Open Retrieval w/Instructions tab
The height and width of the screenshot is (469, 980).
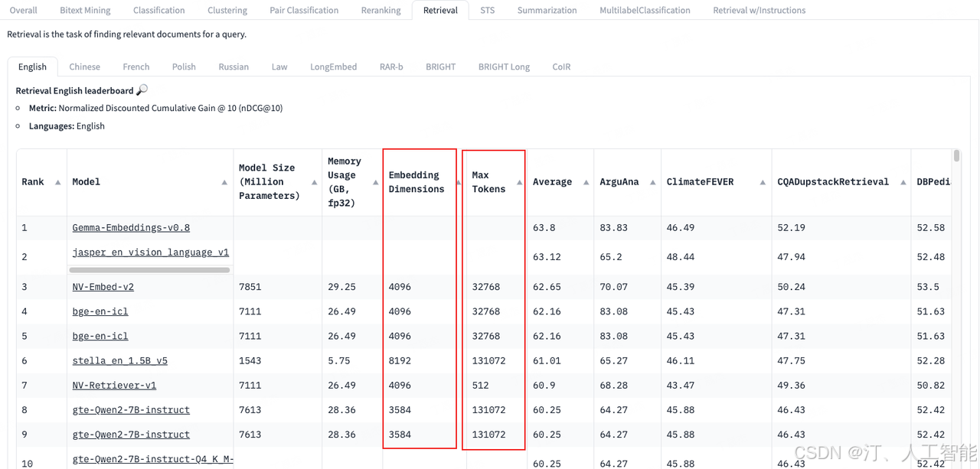pos(759,11)
